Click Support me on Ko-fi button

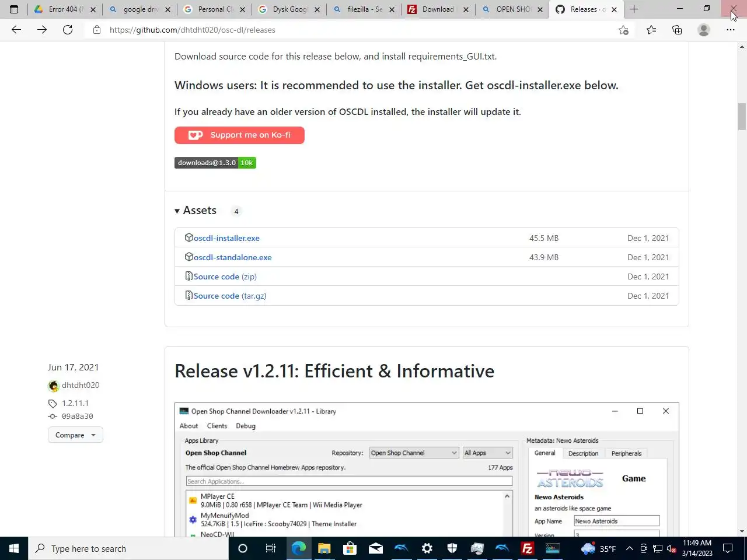239,135
